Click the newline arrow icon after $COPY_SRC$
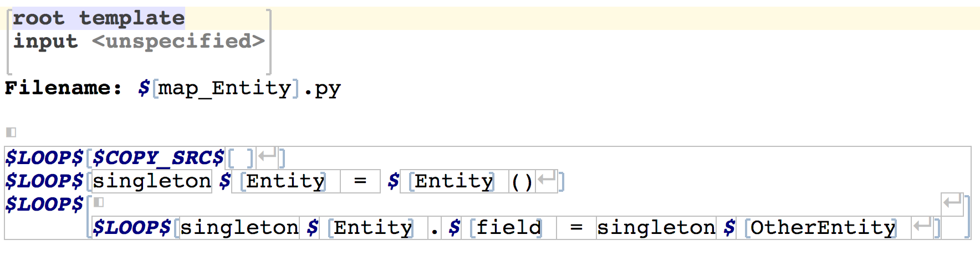980x255 pixels. point(267,156)
